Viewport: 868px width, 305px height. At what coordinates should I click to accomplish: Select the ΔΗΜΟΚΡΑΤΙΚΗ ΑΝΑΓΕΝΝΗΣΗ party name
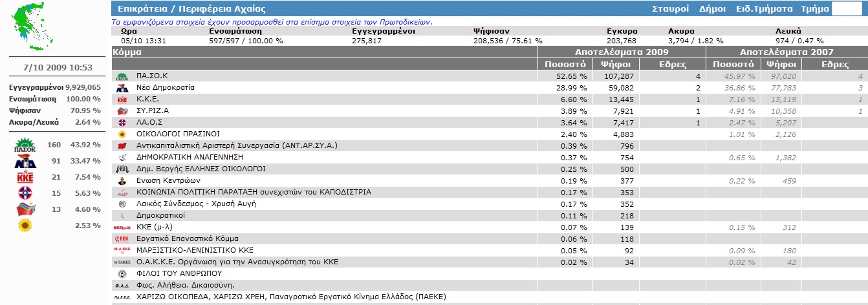tap(190, 158)
